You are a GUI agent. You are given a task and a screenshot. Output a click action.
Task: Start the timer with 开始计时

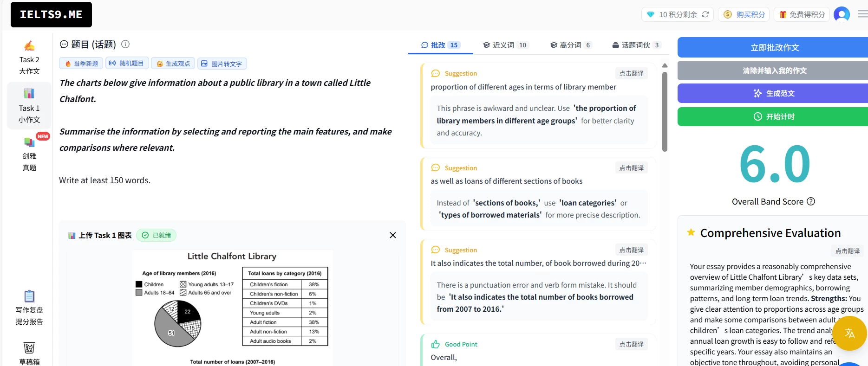(x=774, y=117)
